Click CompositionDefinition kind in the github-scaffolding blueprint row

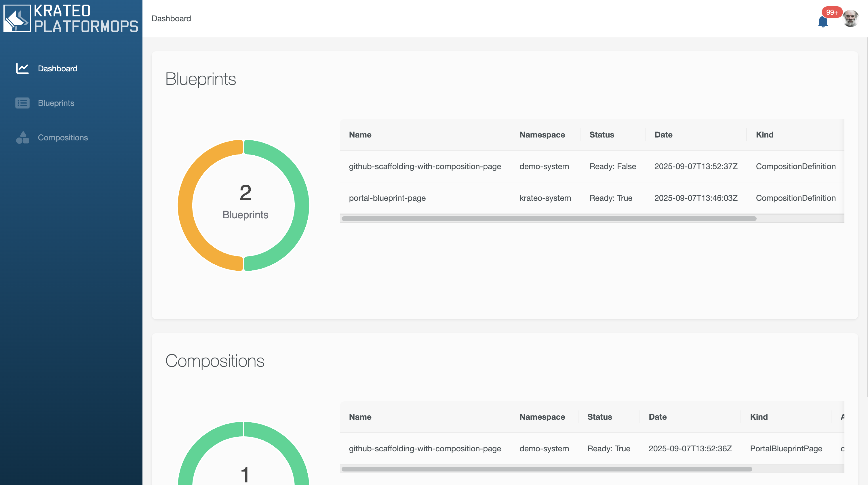point(796,166)
